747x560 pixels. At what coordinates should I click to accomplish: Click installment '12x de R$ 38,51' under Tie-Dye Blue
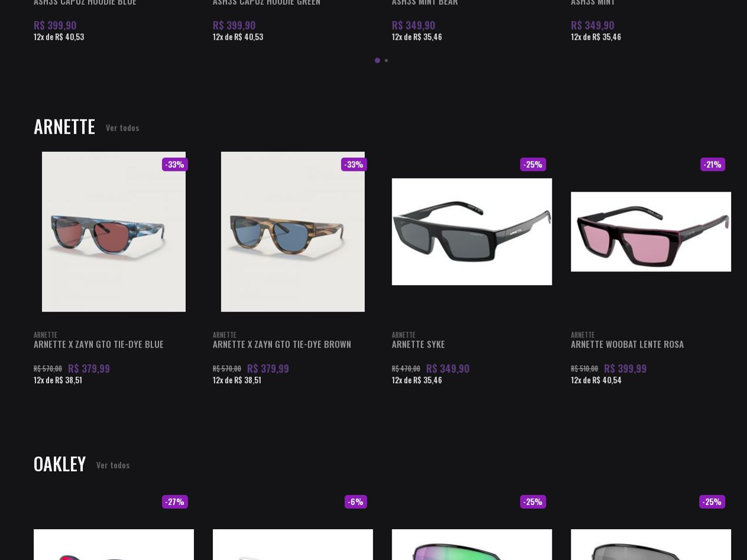tap(58, 380)
